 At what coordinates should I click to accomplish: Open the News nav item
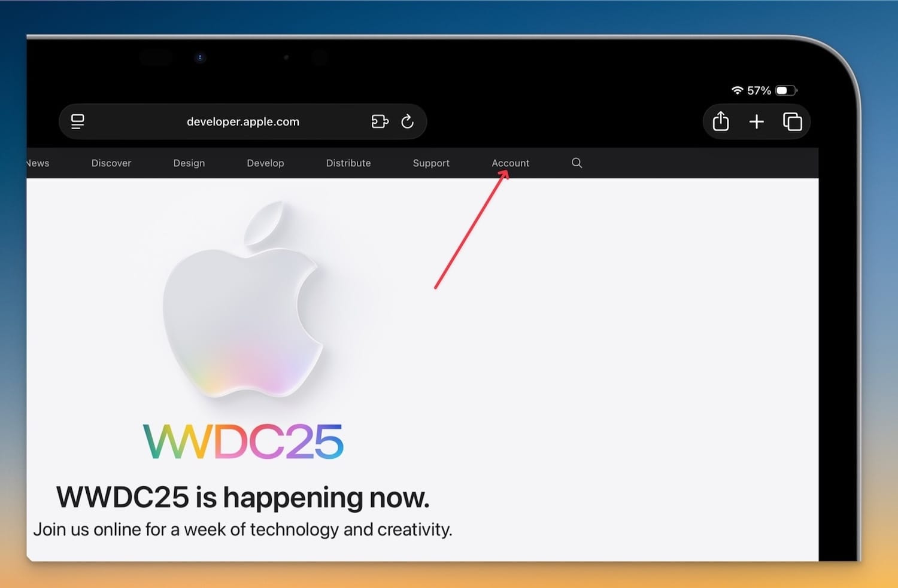(x=38, y=163)
